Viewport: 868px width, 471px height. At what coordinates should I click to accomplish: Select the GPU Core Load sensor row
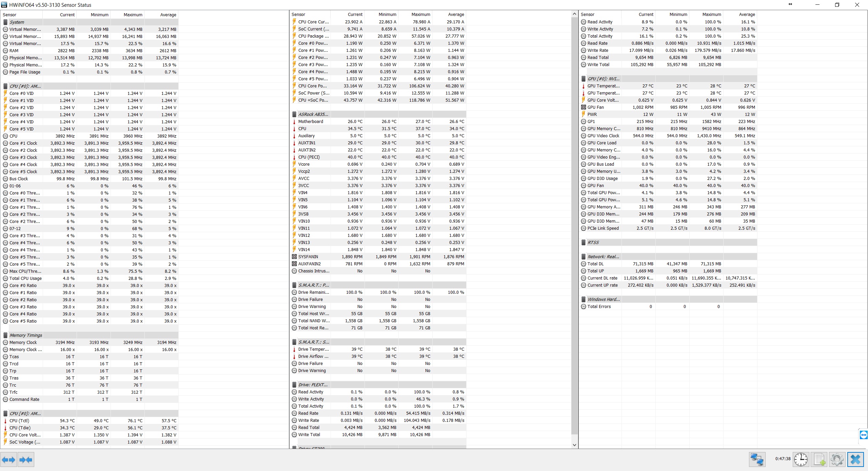click(601, 143)
